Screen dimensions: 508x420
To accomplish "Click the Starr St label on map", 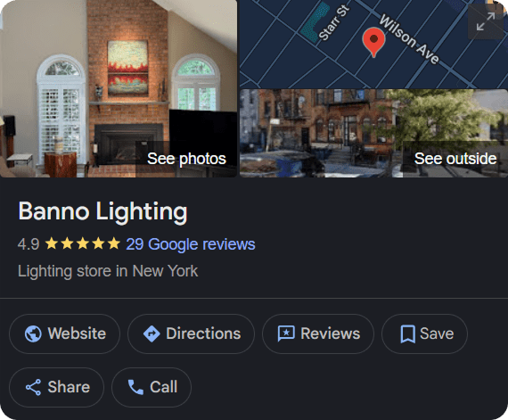I will pyautogui.click(x=333, y=23).
